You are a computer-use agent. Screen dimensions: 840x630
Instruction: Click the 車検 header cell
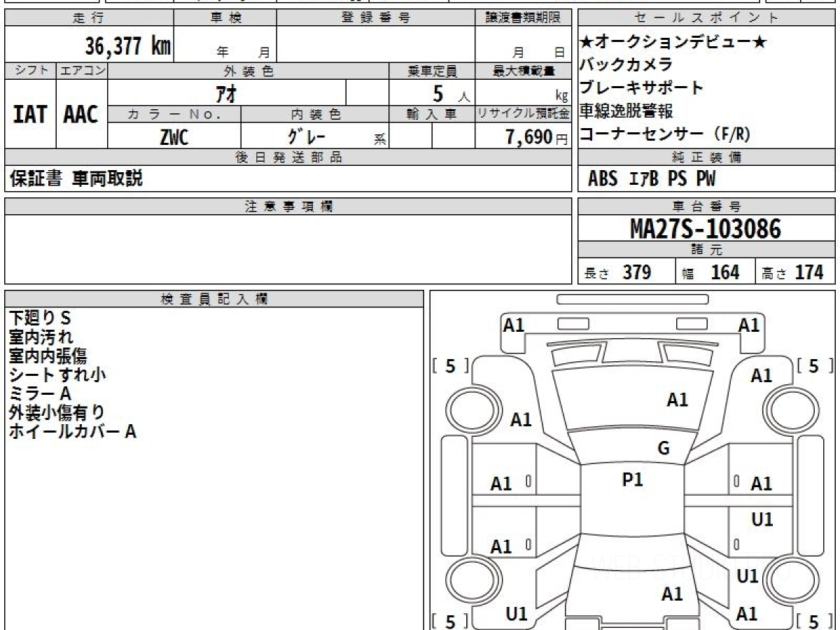(225, 18)
